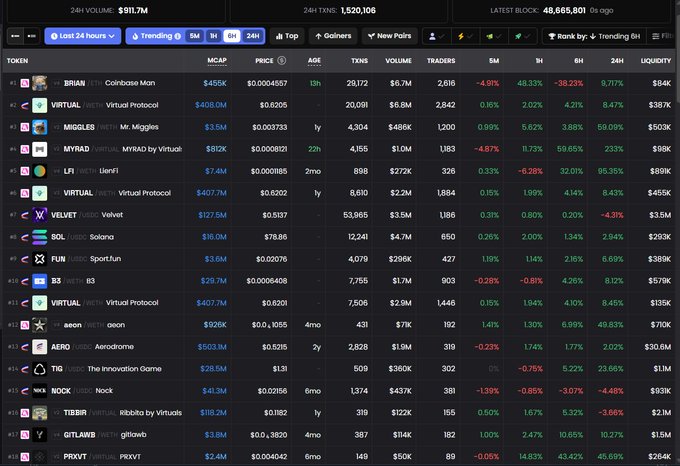Open the Rank by Trending 6H dropdown
The height and width of the screenshot is (466, 680).
pos(594,36)
